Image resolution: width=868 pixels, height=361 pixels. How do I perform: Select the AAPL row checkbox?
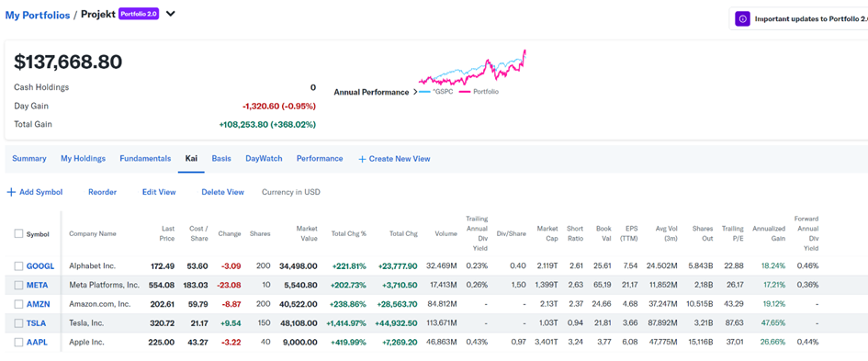coord(18,343)
